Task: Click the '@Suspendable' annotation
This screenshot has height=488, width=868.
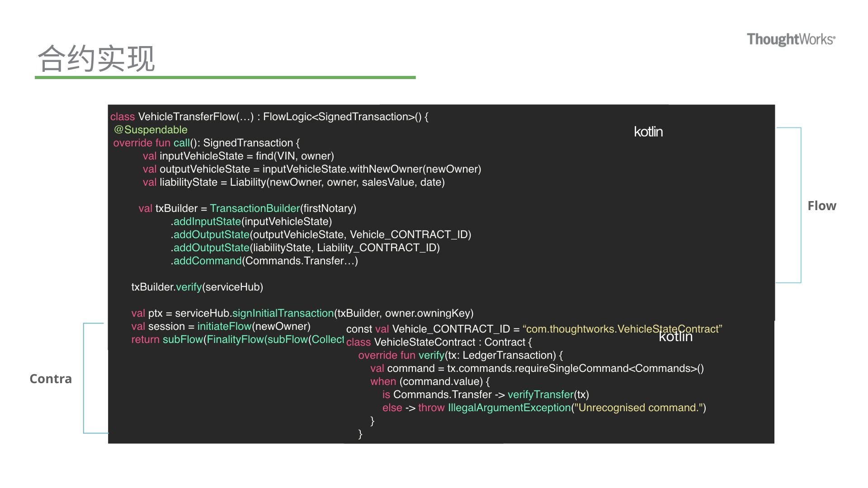Action: click(x=151, y=130)
